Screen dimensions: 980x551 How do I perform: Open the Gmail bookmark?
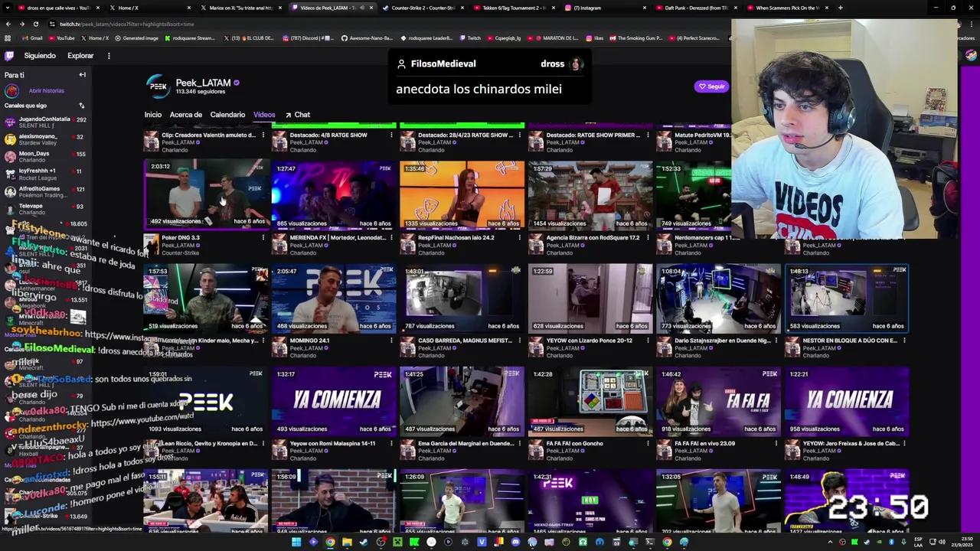point(32,38)
